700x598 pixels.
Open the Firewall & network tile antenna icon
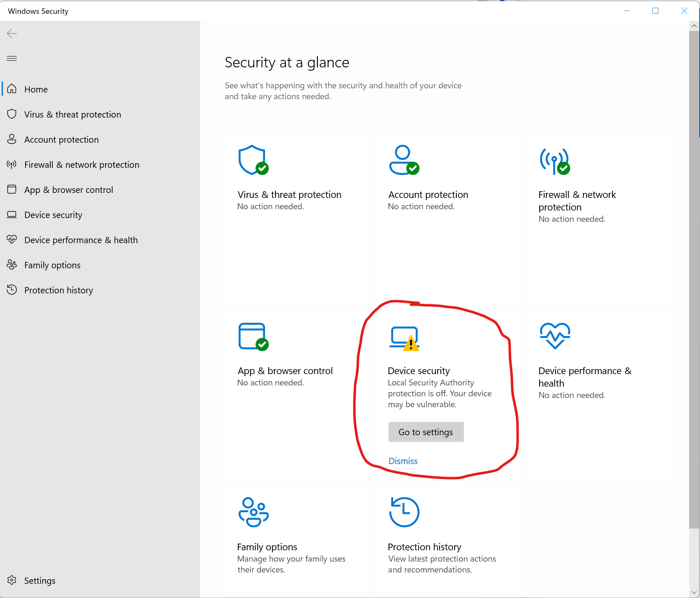click(x=555, y=161)
